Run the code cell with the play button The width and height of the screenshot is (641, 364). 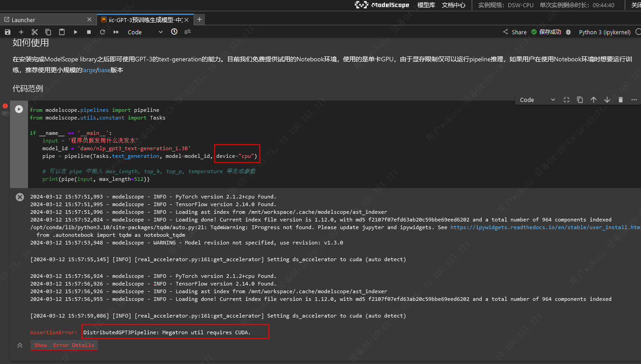[x=19, y=109]
